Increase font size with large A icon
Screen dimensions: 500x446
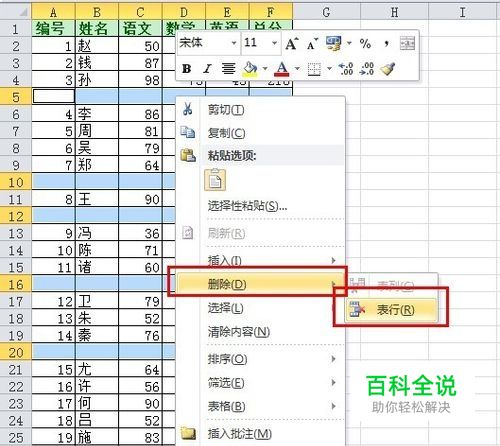(292, 44)
